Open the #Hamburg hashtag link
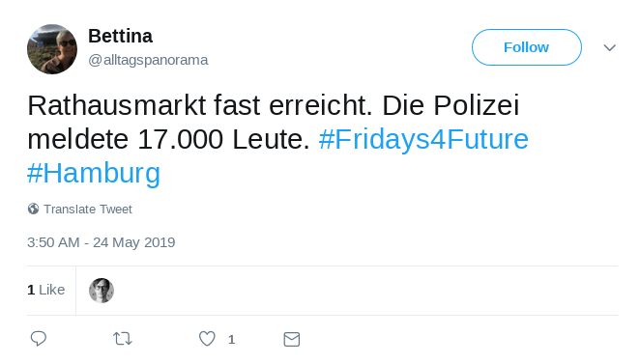Screen dimensions: 640x364 tap(94, 173)
